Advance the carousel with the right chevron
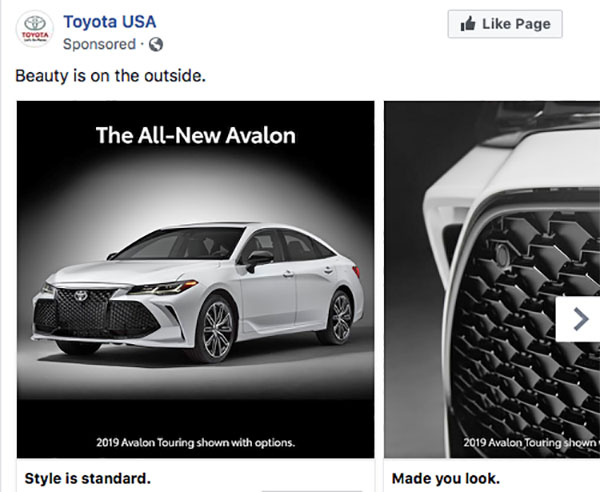600x492 pixels. (x=580, y=319)
